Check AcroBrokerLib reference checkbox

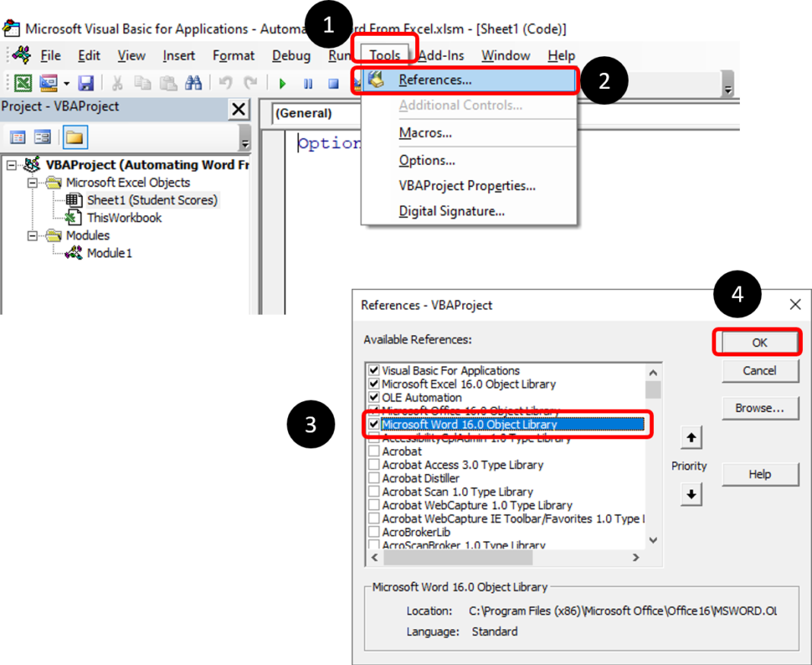pyautogui.click(x=374, y=532)
